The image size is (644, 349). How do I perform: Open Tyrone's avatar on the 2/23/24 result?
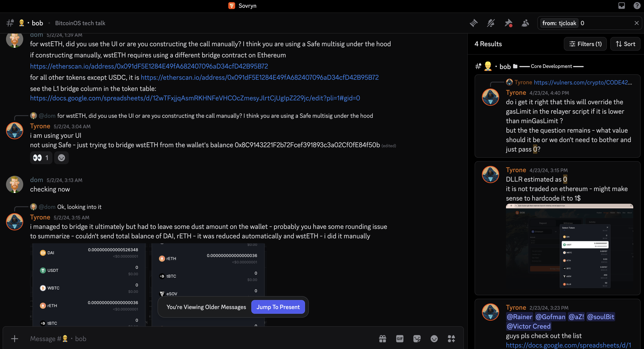(490, 312)
